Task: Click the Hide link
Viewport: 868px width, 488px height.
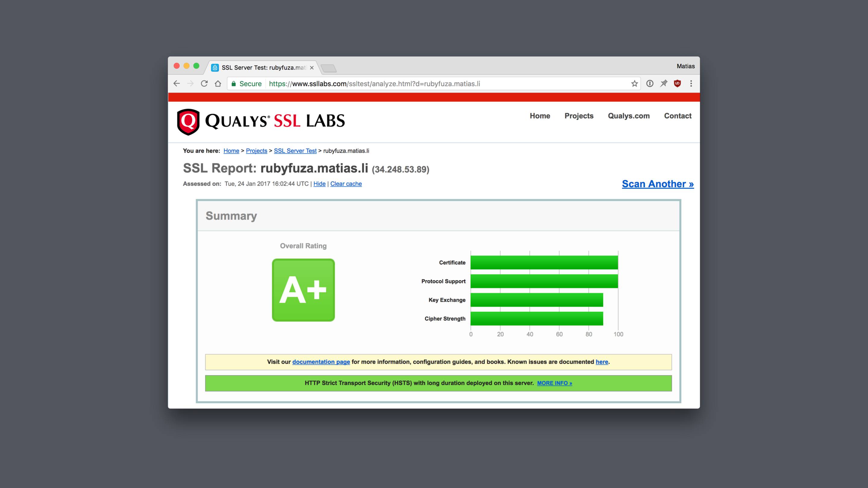Action: coord(319,184)
